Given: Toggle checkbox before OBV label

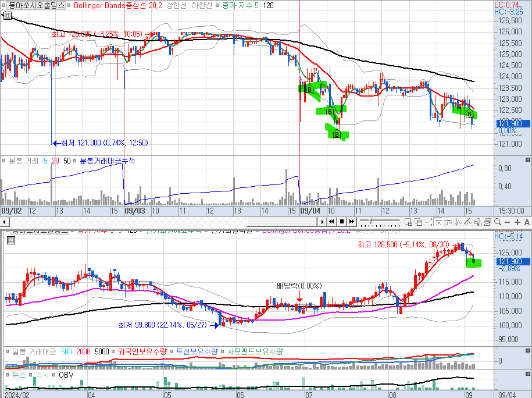Looking at the screenshot, I should (54, 375).
